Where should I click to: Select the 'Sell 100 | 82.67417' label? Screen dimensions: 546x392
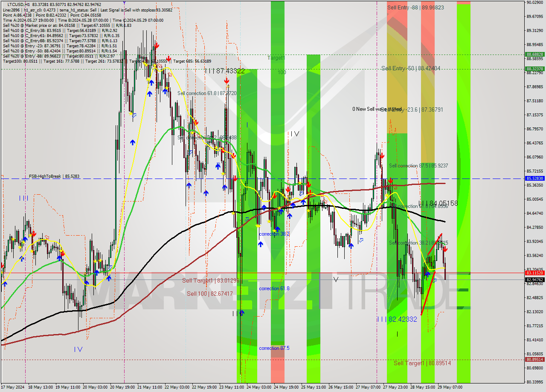point(210,294)
